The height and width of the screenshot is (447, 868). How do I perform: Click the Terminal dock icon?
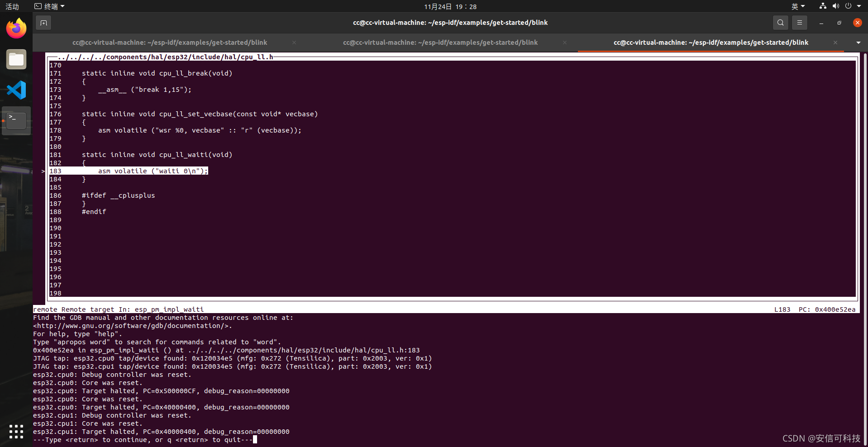[x=16, y=121]
